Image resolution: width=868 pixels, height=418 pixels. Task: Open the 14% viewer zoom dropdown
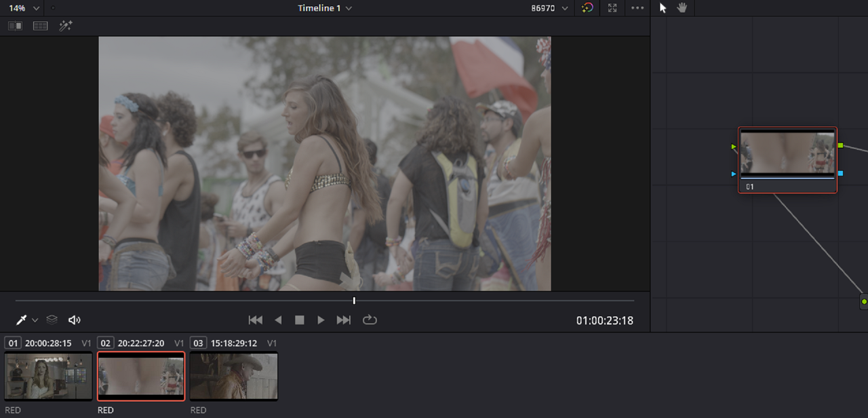point(24,8)
